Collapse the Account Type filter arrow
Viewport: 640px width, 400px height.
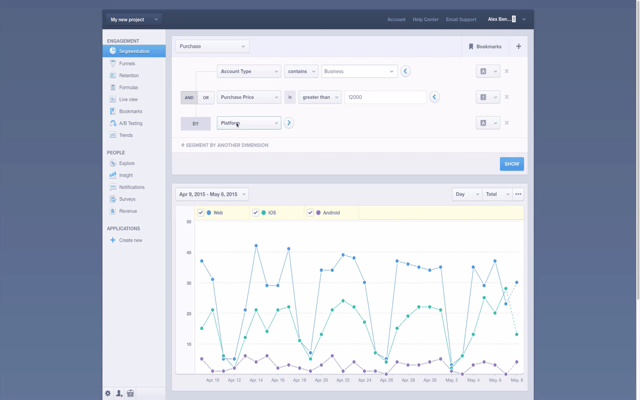405,71
